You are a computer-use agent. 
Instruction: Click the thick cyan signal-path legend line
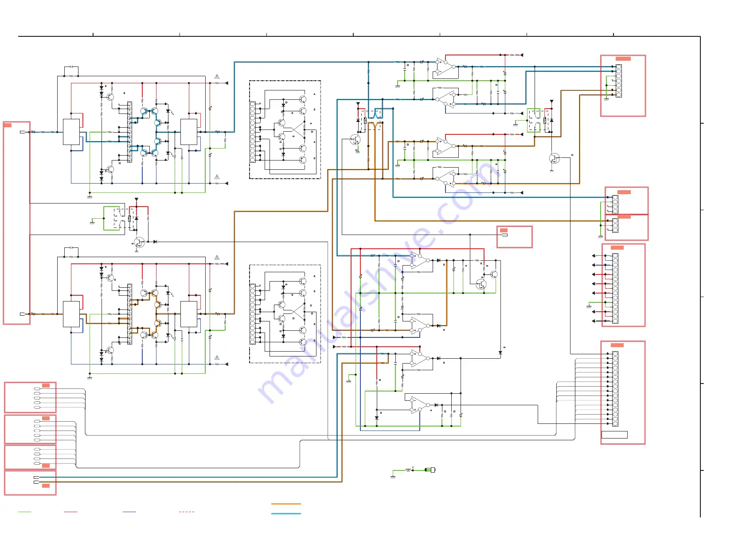point(286,513)
